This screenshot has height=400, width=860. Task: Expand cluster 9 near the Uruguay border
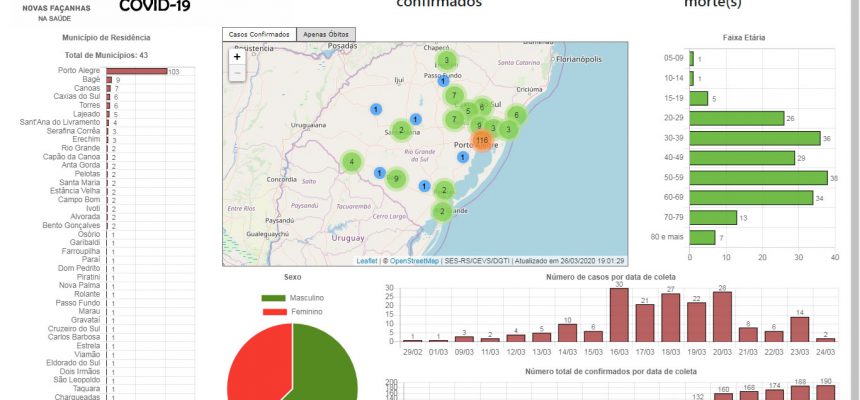click(395, 179)
